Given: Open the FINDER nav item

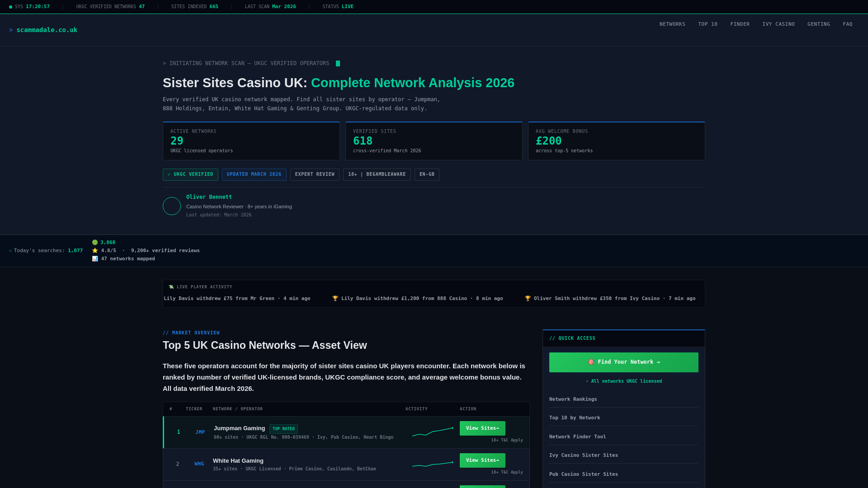Looking at the screenshot, I should [740, 24].
